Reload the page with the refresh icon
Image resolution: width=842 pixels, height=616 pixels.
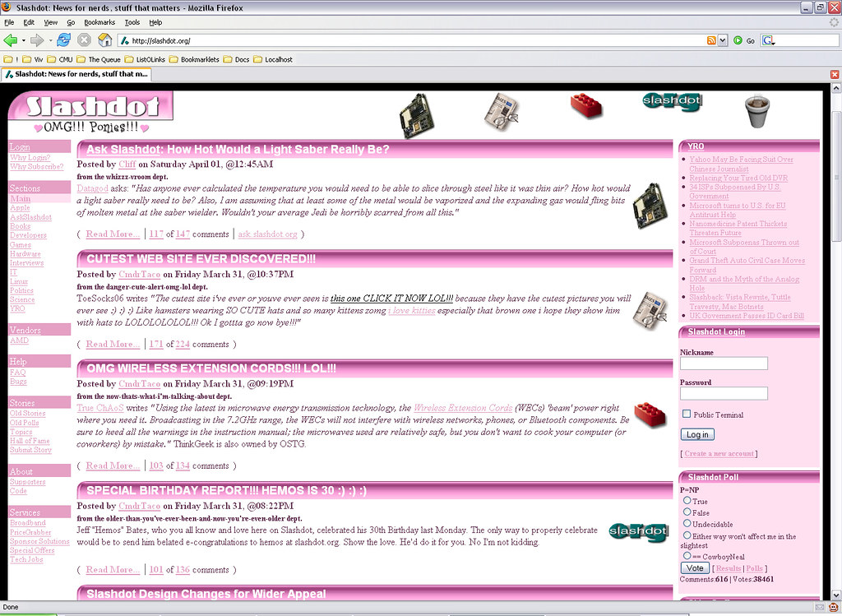(64, 40)
